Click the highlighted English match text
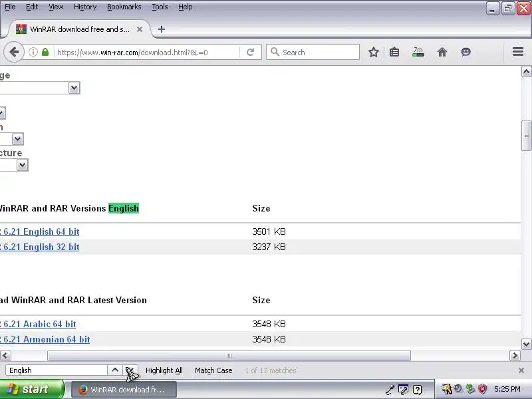Image resolution: width=532 pixels, height=399 pixels. point(124,208)
